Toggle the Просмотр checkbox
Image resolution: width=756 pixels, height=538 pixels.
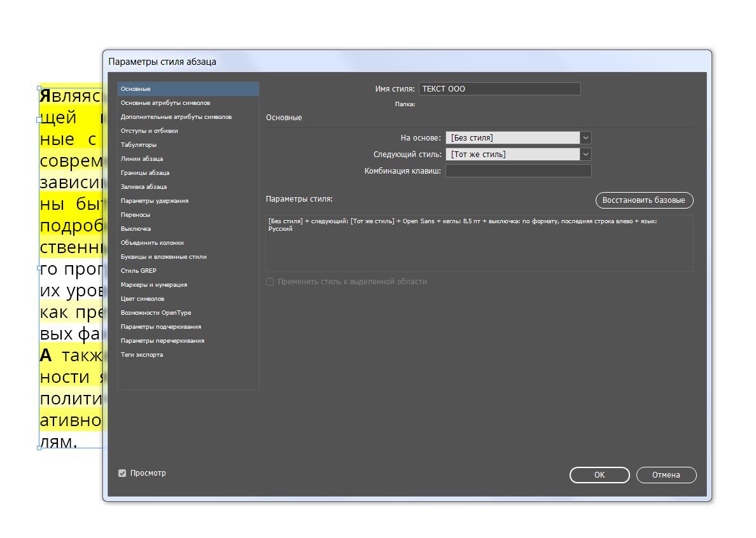122,473
